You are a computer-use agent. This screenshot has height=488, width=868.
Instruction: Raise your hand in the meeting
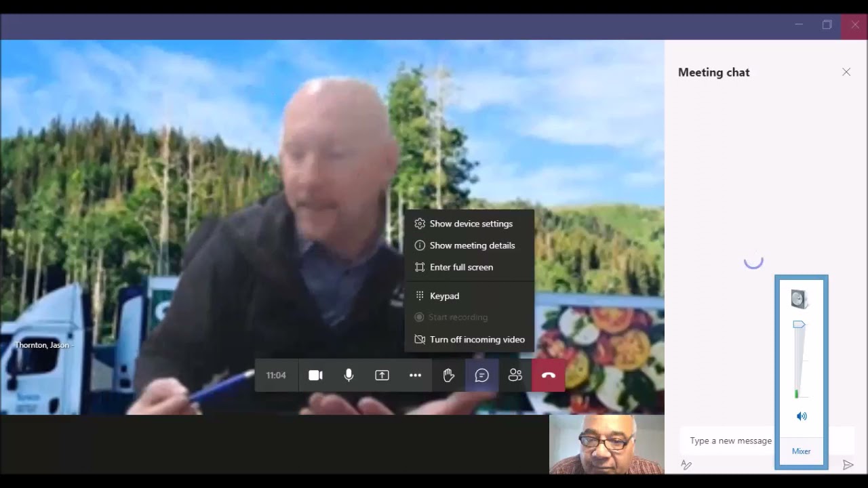pyautogui.click(x=448, y=375)
